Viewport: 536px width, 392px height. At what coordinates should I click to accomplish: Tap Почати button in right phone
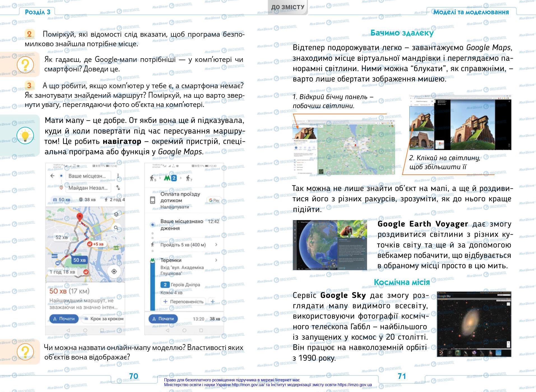pos(163,319)
